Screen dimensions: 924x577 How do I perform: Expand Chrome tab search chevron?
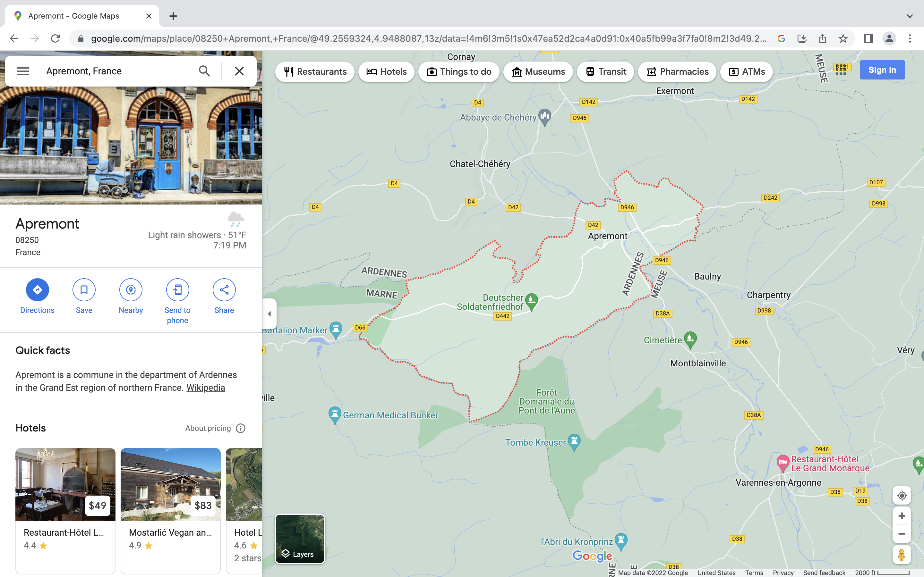click(910, 16)
